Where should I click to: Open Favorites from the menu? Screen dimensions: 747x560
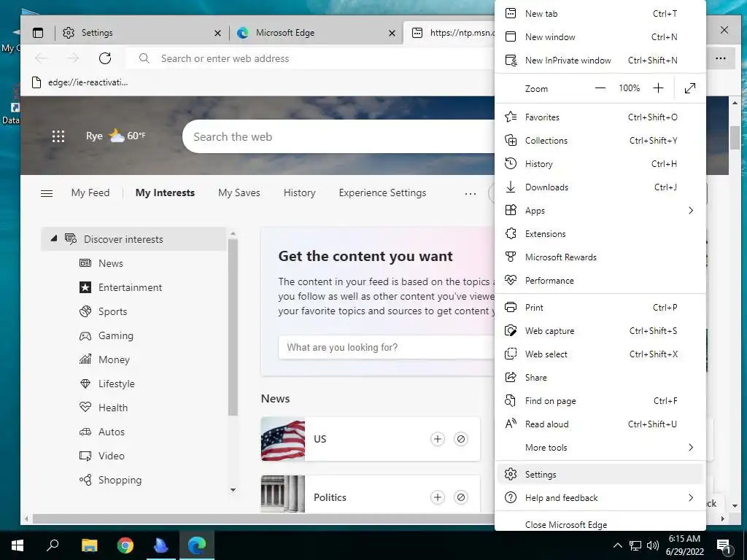(600, 117)
